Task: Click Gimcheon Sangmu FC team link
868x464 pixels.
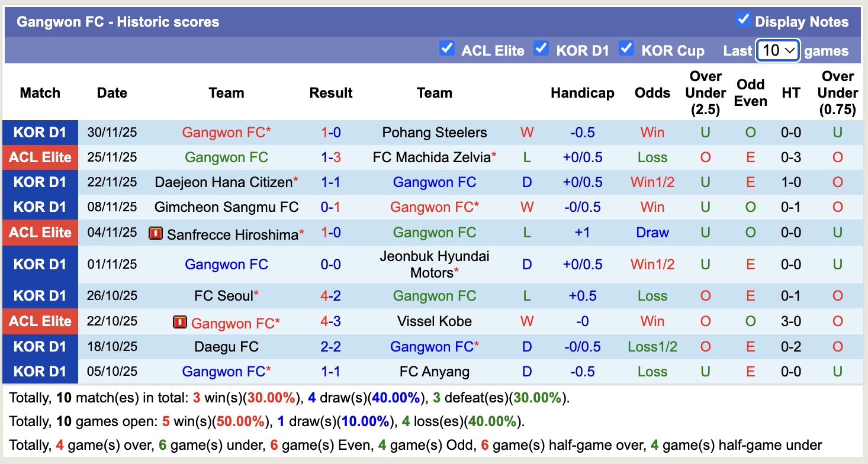Action: click(x=226, y=207)
